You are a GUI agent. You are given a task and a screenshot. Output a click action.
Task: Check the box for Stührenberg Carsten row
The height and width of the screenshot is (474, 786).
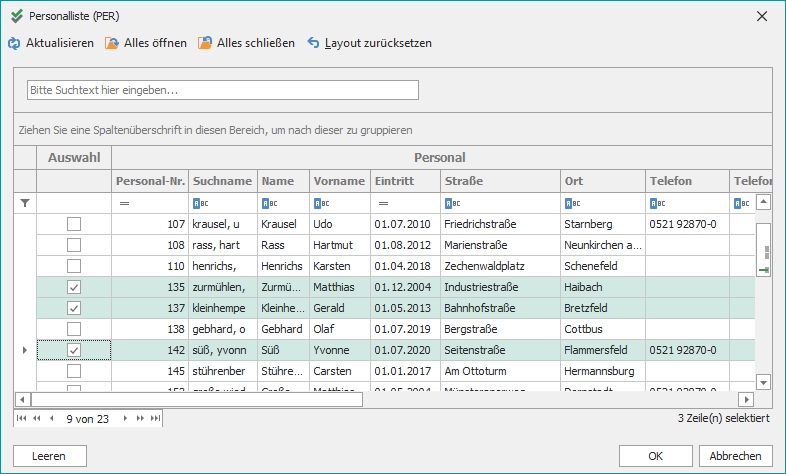(x=74, y=371)
